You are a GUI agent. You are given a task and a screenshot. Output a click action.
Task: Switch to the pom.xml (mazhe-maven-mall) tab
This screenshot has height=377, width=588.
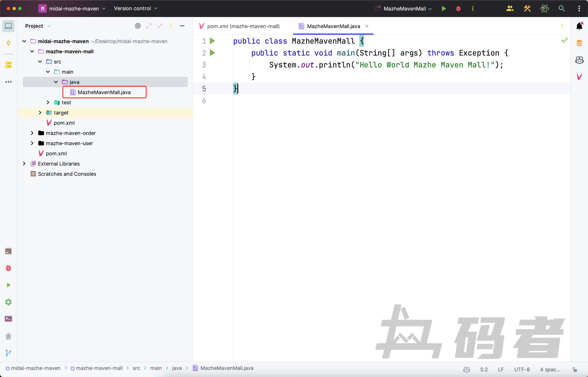(243, 26)
